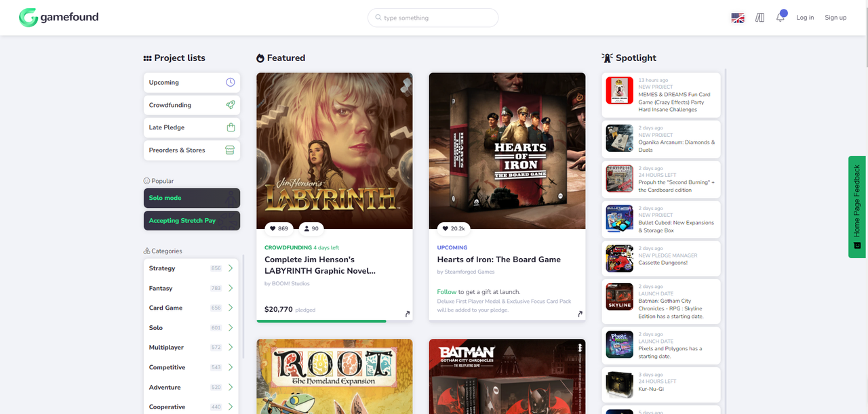
Task: Click the '$20,770' pledged amount
Action: click(x=279, y=309)
